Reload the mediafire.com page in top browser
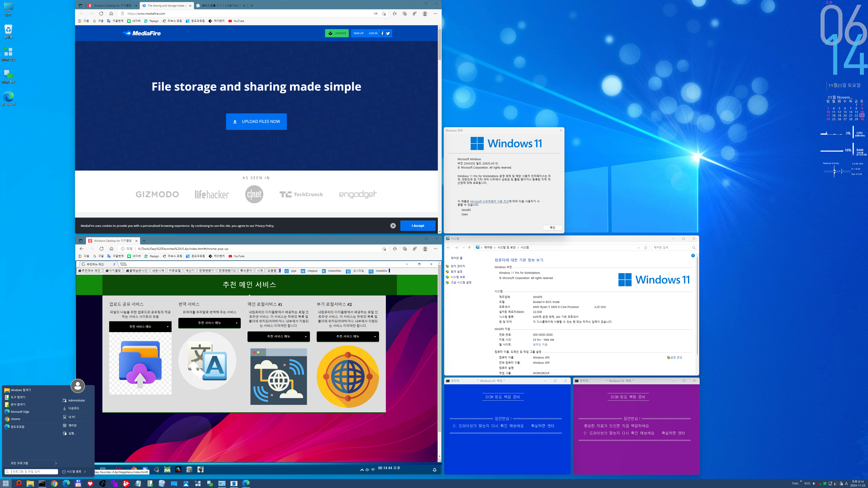 pyautogui.click(x=101, y=14)
